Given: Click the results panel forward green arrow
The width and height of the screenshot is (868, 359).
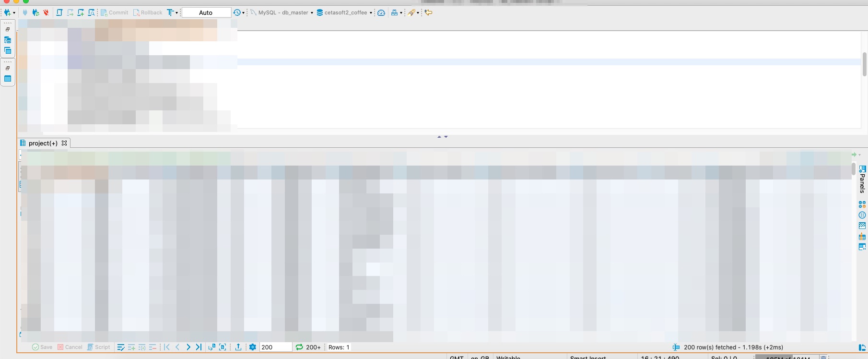Looking at the screenshot, I should [854, 155].
